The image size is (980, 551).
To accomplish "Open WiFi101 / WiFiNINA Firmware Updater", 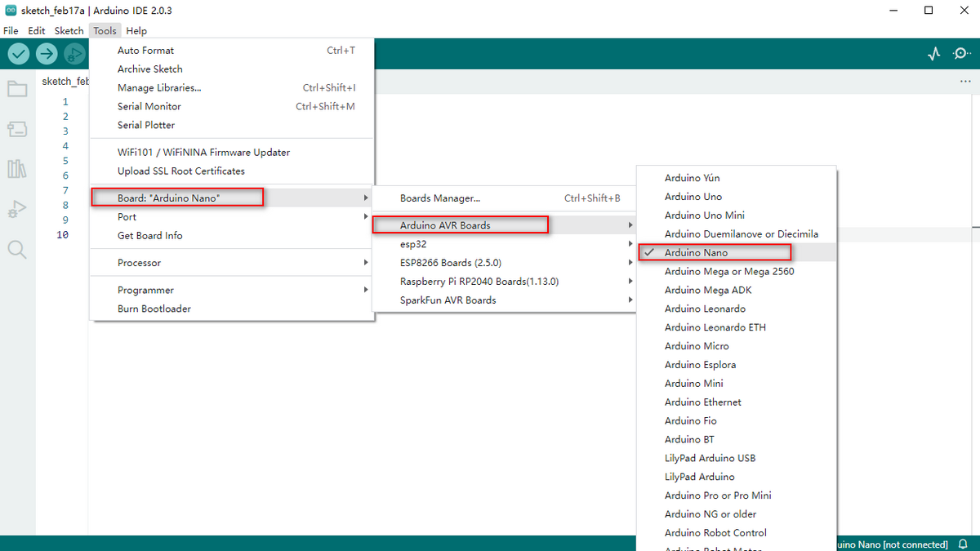I will (232, 153).
